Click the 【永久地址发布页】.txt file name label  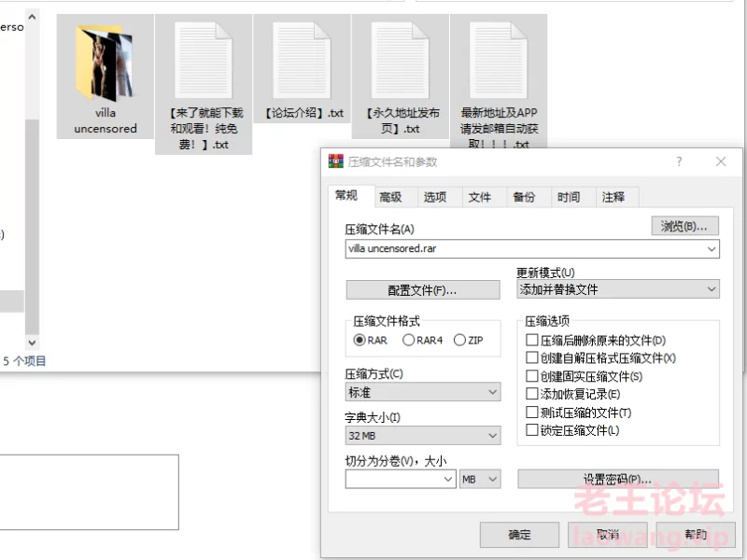[x=401, y=120]
